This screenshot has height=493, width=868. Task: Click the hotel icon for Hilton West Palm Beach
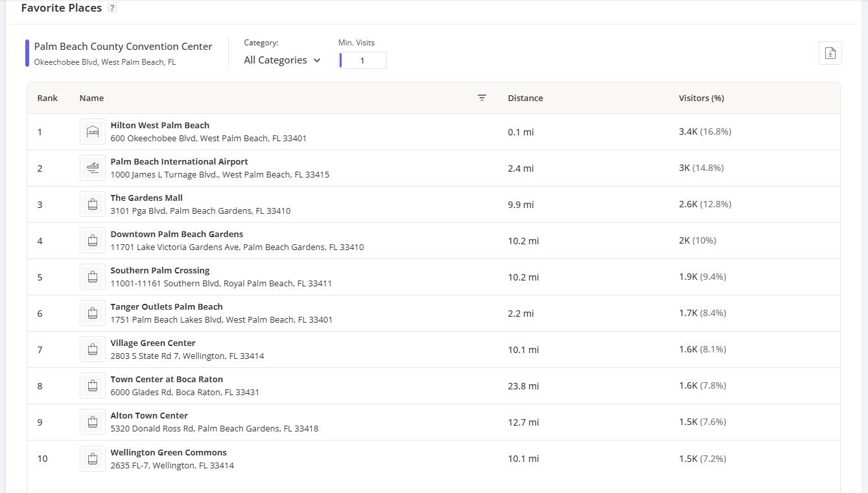coord(93,132)
